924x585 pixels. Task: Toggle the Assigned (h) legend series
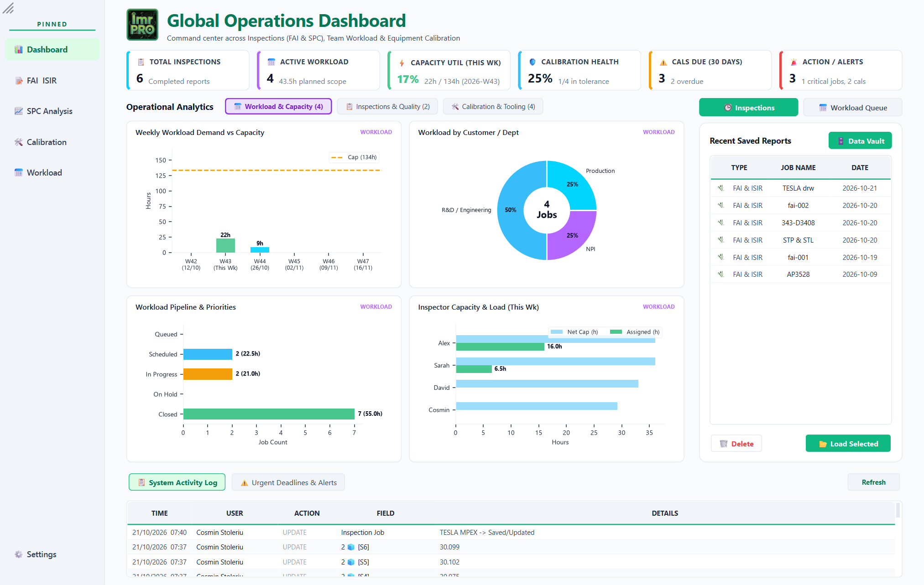635,332
